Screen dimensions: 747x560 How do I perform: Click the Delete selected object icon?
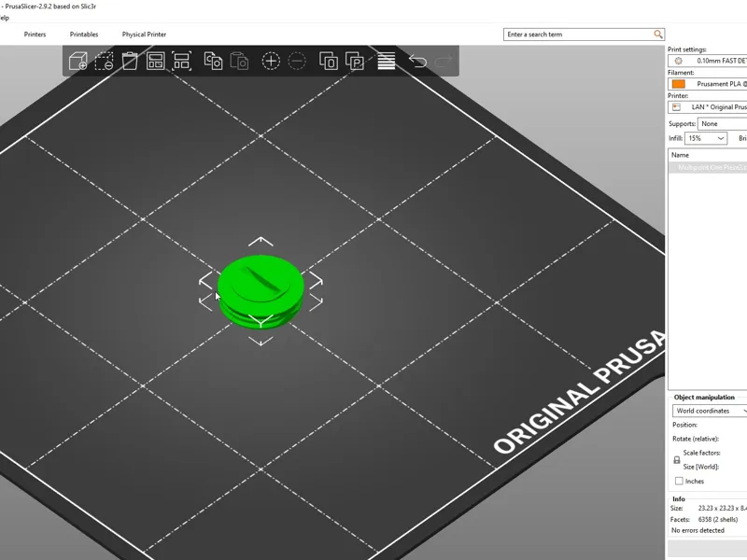point(104,62)
